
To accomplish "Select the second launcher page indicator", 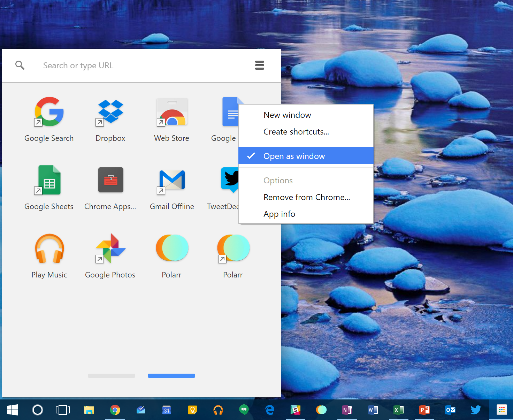I will pyautogui.click(x=171, y=376).
